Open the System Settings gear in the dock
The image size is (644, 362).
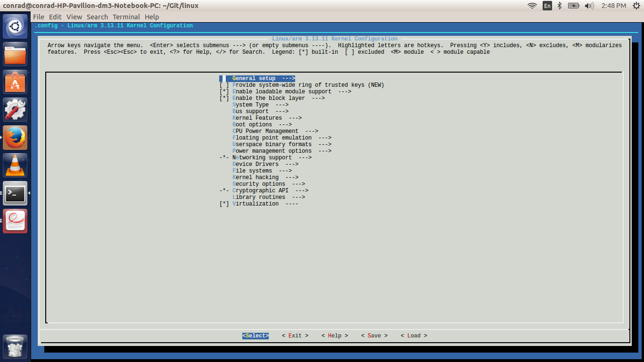[15, 110]
